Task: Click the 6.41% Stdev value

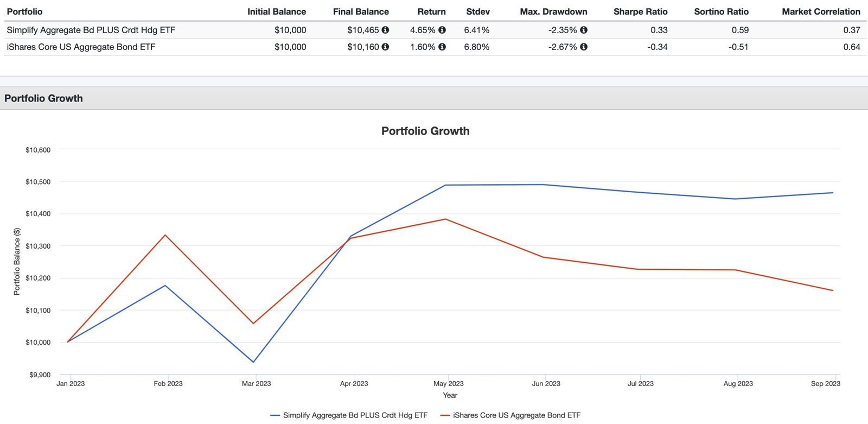Action: (x=477, y=30)
